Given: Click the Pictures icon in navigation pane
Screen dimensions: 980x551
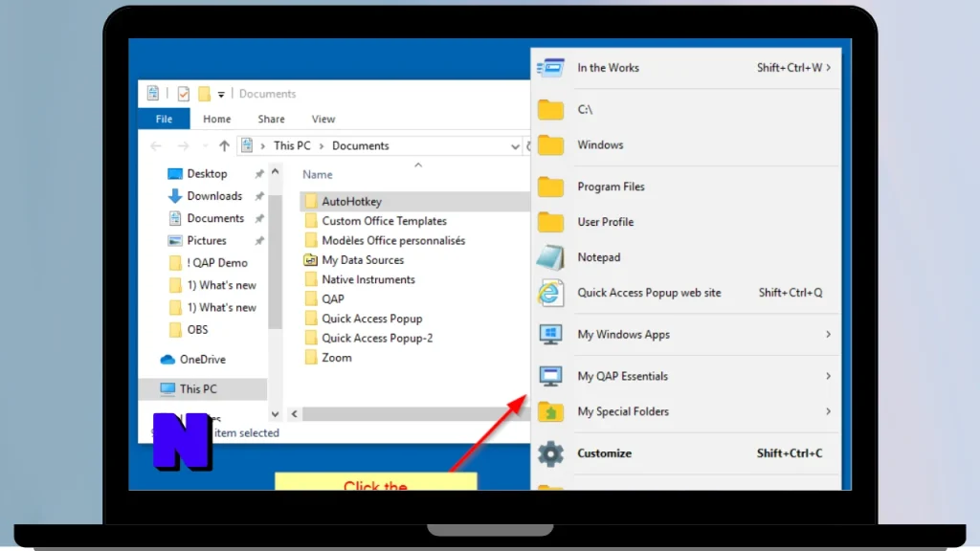Looking at the screenshot, I should coord(175,240).
